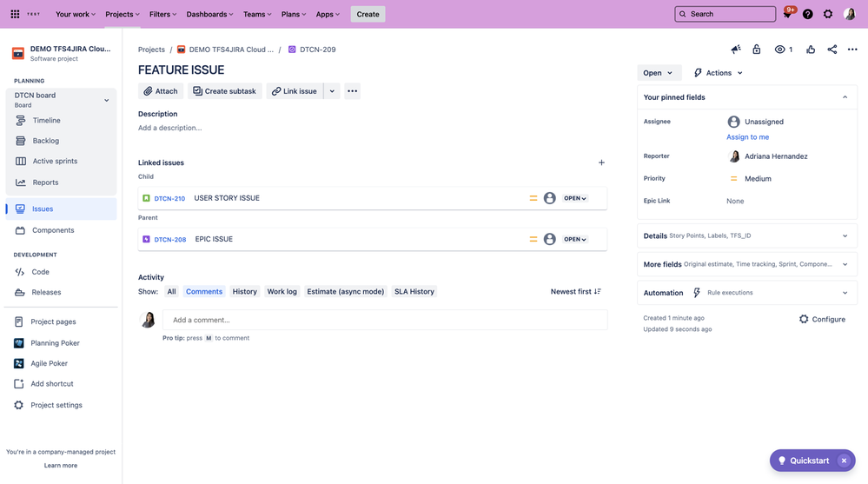868x484 pixels.
Task: Click the give feedback megaphone icon
Action: 736,50
